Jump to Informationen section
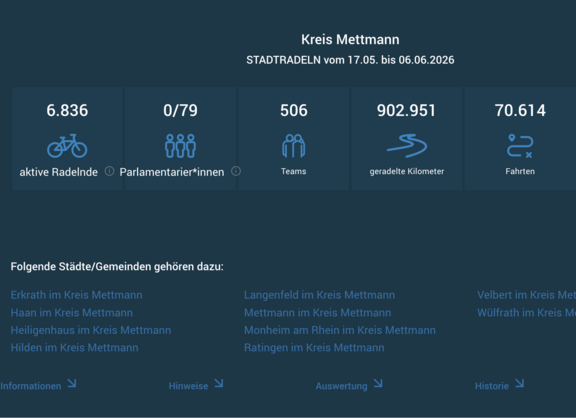The image size is (576, 418). [x=31, y=386]
